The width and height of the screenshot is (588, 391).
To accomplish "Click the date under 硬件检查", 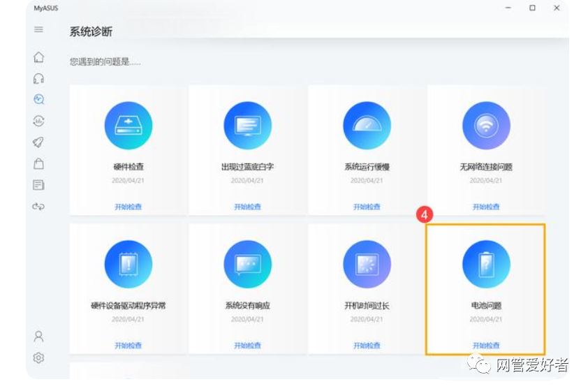I will [x=128, y=180].
